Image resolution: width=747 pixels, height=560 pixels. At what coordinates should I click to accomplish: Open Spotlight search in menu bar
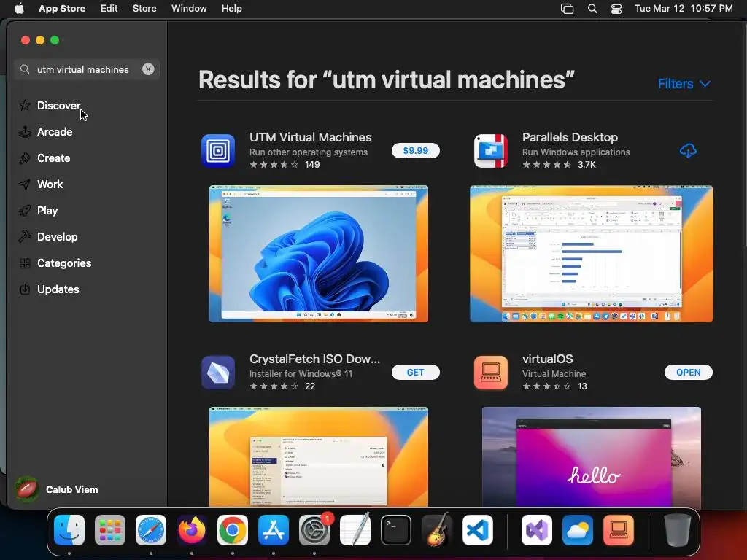(x=592, y=9)
